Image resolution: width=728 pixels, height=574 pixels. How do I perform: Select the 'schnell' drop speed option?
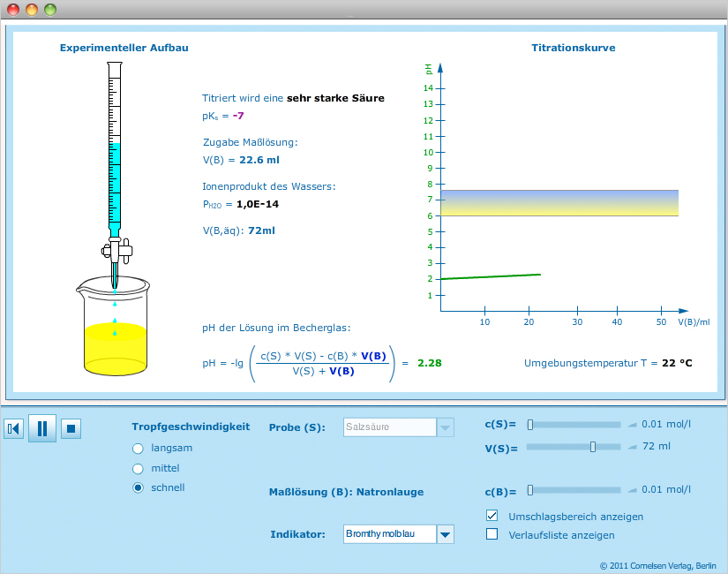coord(138,487)
